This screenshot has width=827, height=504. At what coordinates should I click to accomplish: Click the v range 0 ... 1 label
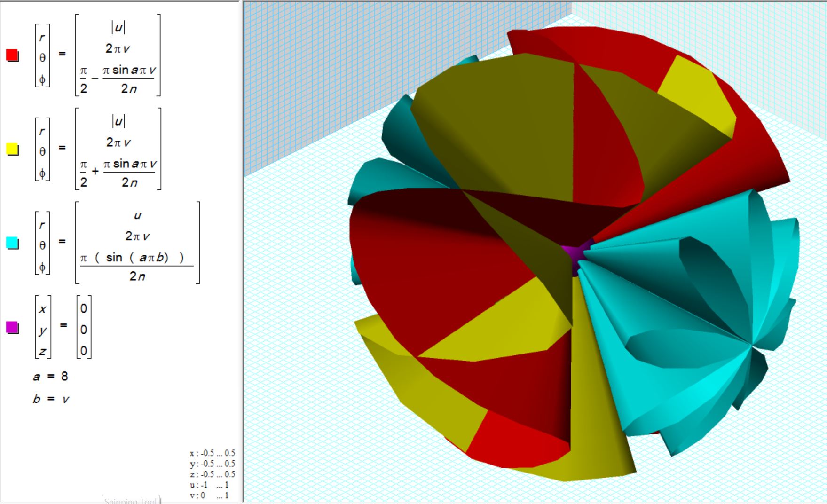coord(210,496)
